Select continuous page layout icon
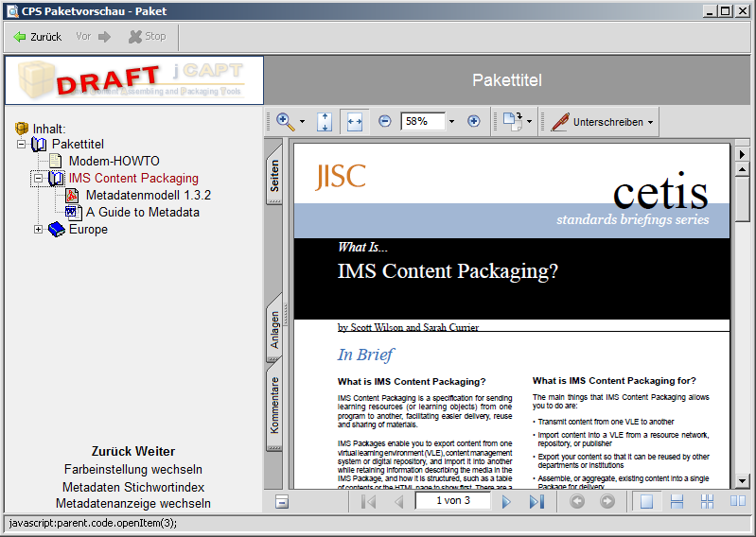 [677, 501]
